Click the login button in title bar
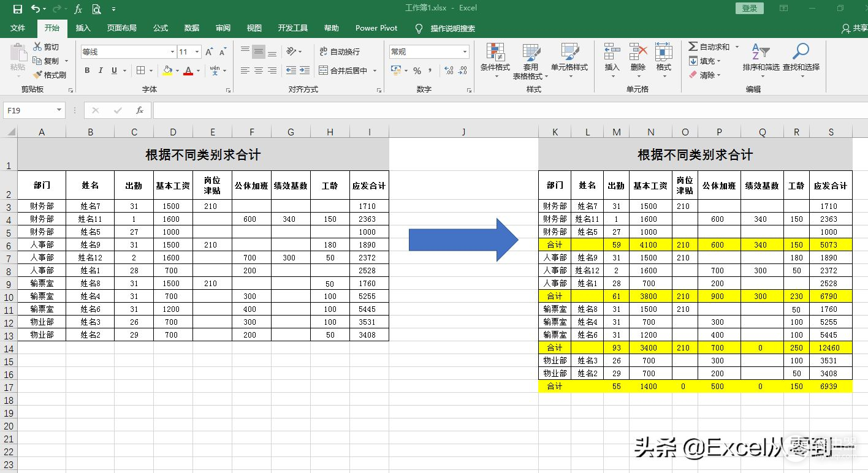Screen dimensions: 868x473 pyautogui.click(x=749, y=9)
